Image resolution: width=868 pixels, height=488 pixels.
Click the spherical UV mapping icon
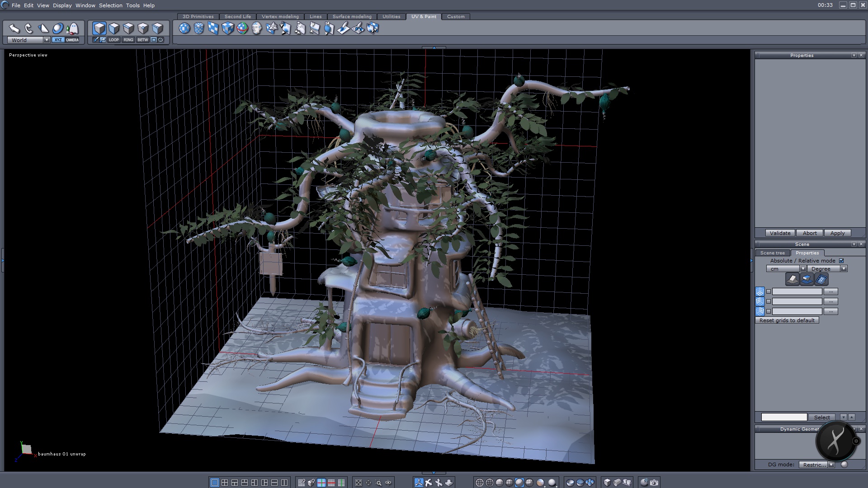coord(184,28)
